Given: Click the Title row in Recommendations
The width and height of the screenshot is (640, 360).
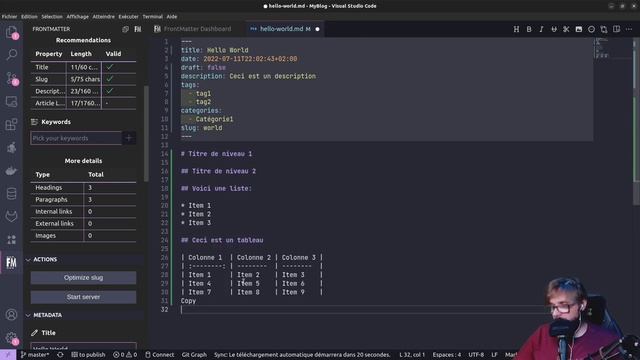Looking at the screenshot, I should [83, 67].
